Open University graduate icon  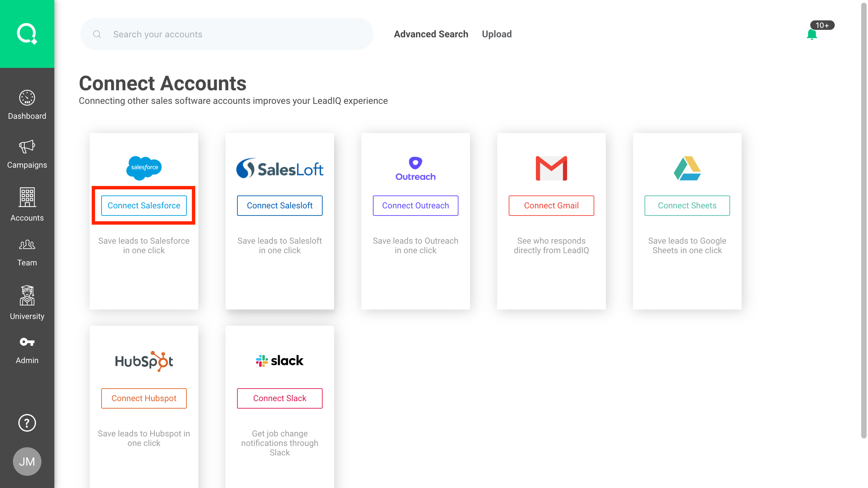click(27, 296)
